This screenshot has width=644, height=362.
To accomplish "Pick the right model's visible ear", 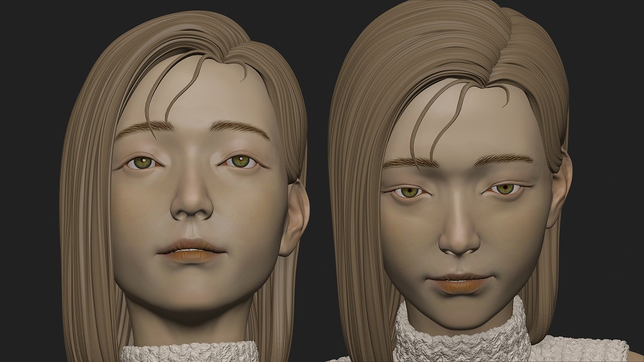I will coord(559,192).
